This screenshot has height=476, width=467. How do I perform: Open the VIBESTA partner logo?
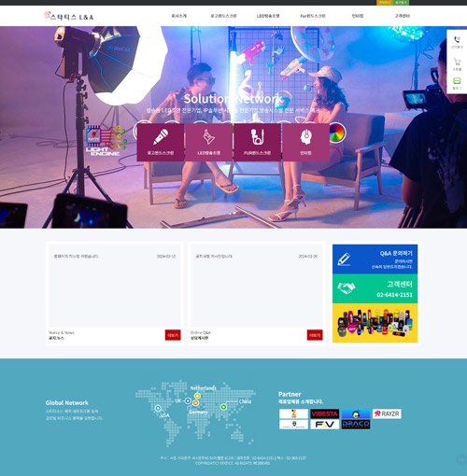[x=325, y=413]
